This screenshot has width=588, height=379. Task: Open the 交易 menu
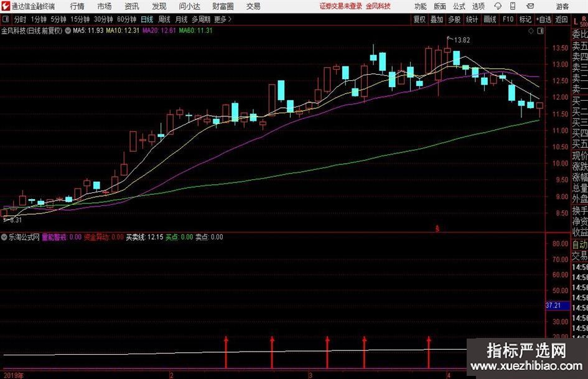click(x=253, y=6)
